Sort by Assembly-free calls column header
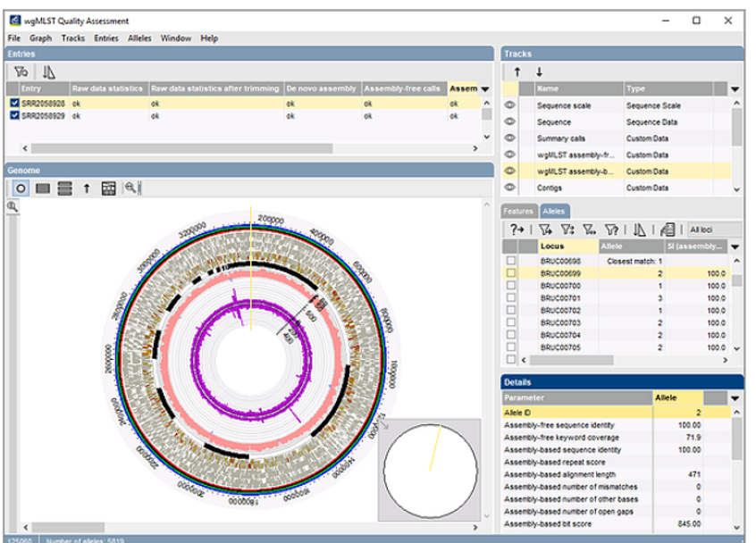Image resolution: width=756 pixels, height=543 pixels. (x=403, y=88)
